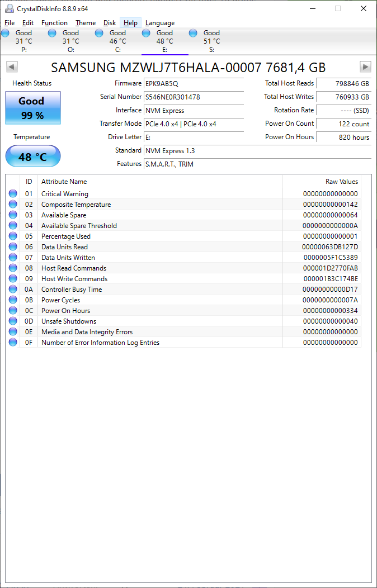
Task: Click raw value 00000063DB127D
Action: point(330,246)
